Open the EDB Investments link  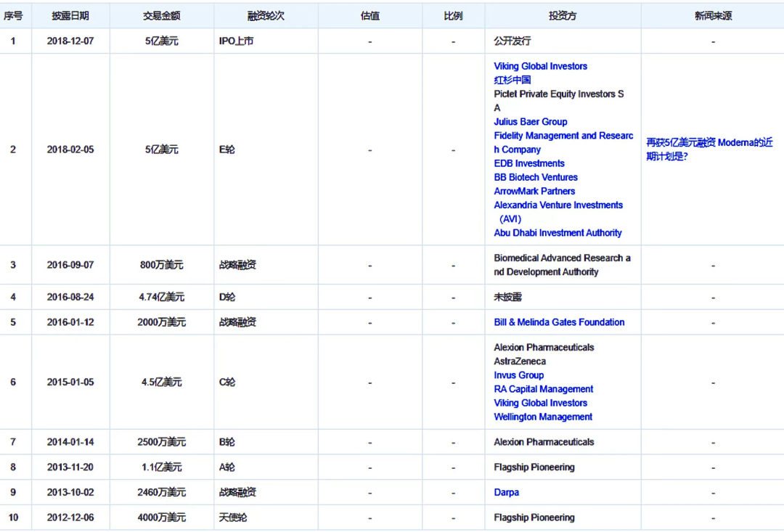click(x=529, y=163)
